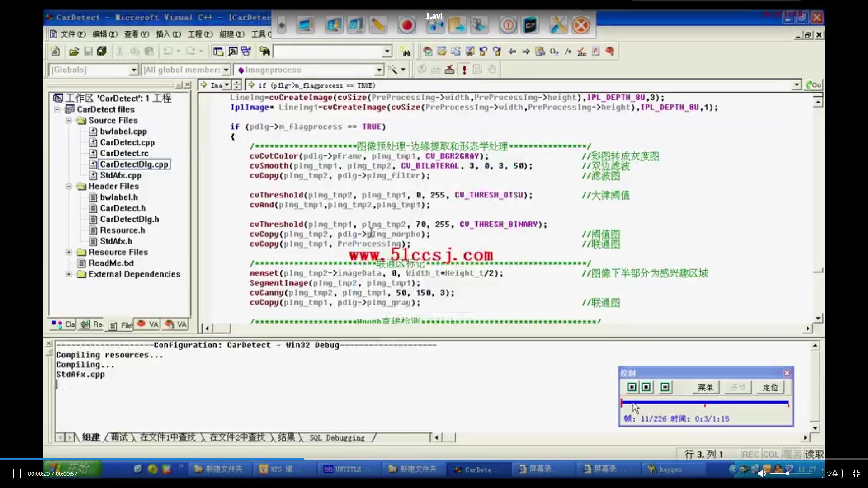Open the 组建 menu
Viewport: 868px width, 488px height.
pos(231,34)
